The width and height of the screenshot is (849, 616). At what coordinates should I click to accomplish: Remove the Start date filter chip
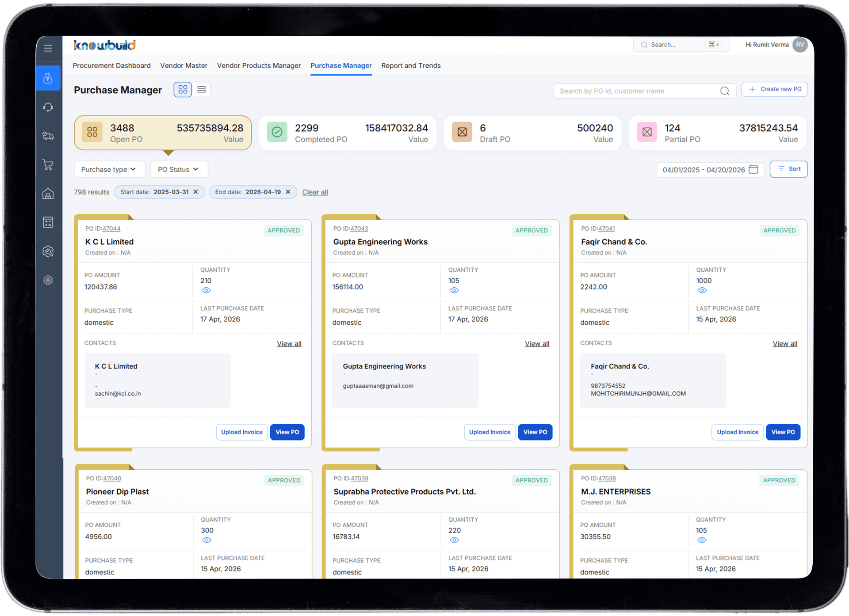[x=195, y=192]
